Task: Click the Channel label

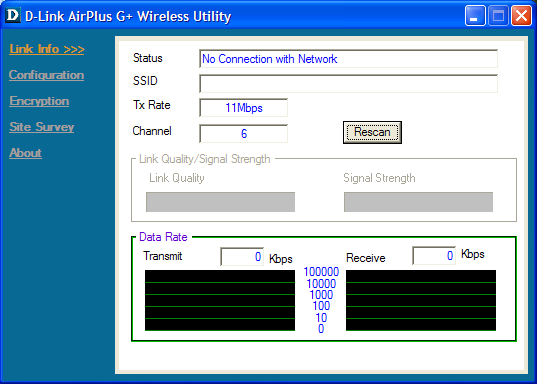Action: 152,131
